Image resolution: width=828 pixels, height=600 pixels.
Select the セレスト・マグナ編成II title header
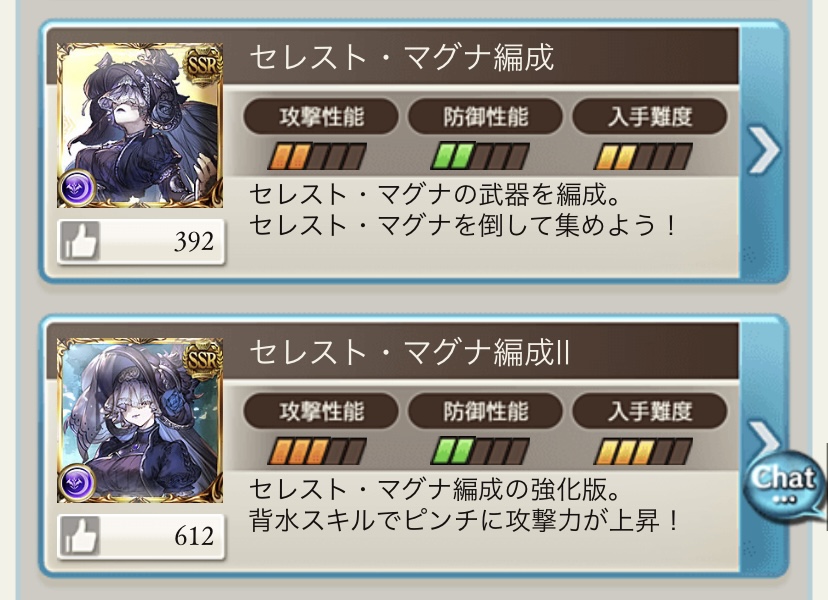(409, 352)
